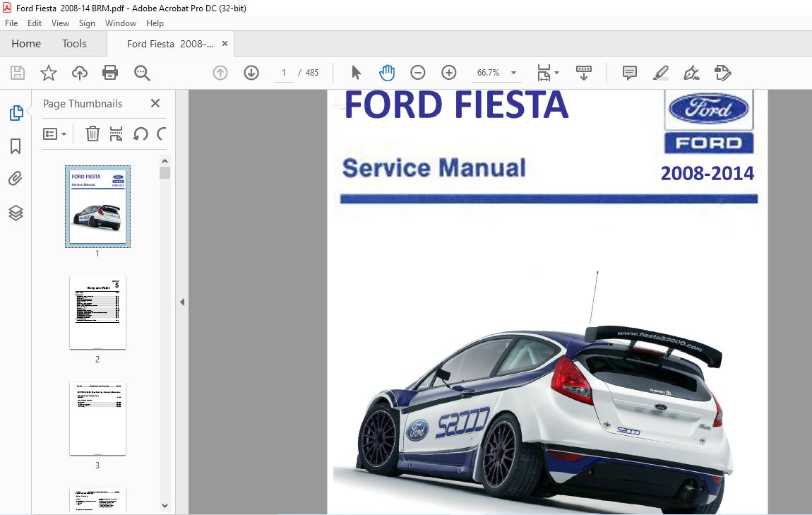
Task: Open the View menu
Action: (x=60, y=23)
